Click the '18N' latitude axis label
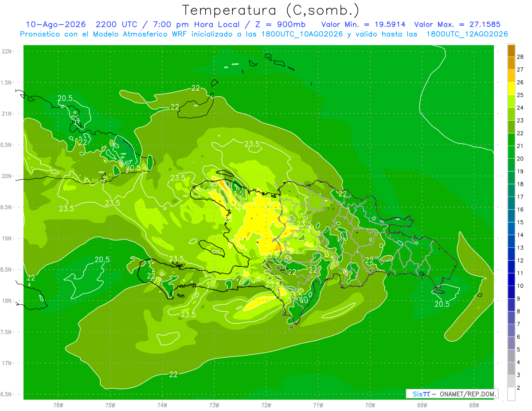532x411 pixels. coord(7,301)
